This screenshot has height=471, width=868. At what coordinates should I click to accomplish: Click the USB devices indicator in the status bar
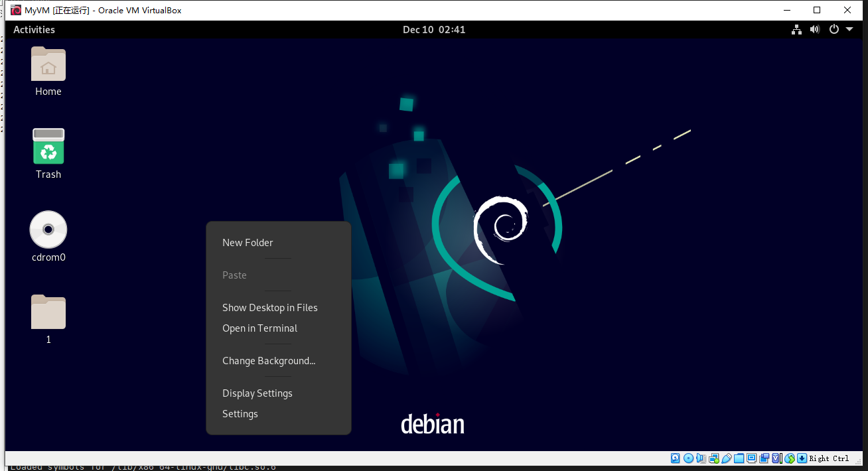[x=727, y=458]
